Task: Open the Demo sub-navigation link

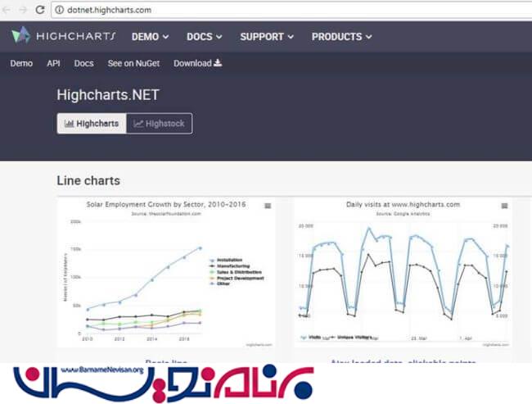Action: click(21, 64)
